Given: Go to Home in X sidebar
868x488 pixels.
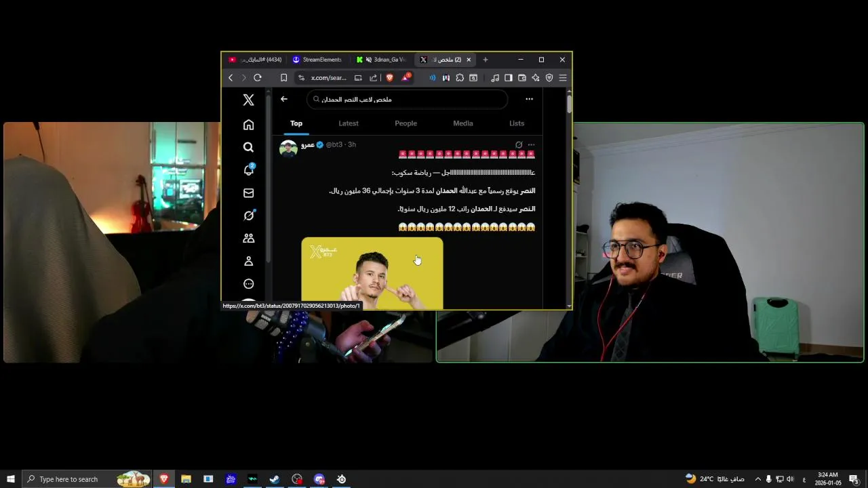Looking at the screenshot, I should (248, 125).
